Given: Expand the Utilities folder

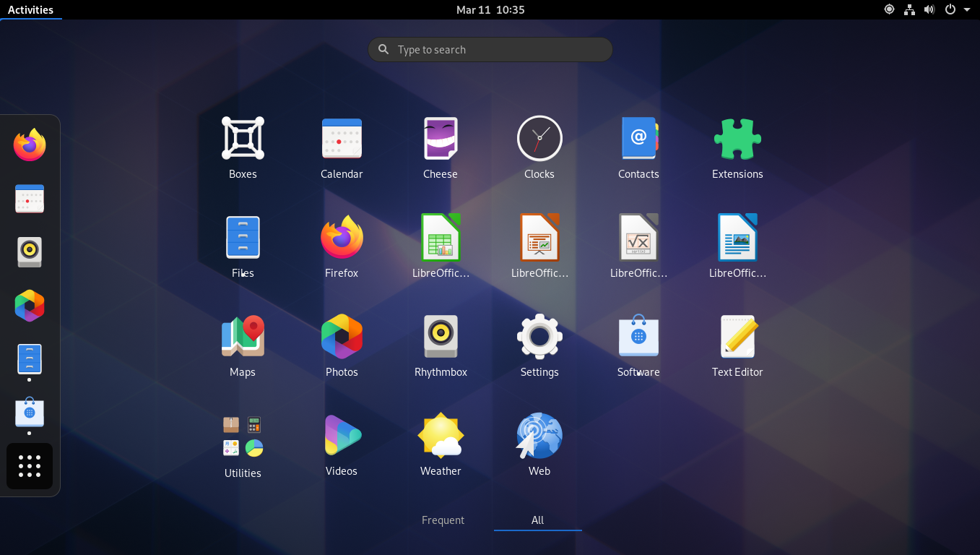Looking at the screenshot, I should tap(243, 435).
